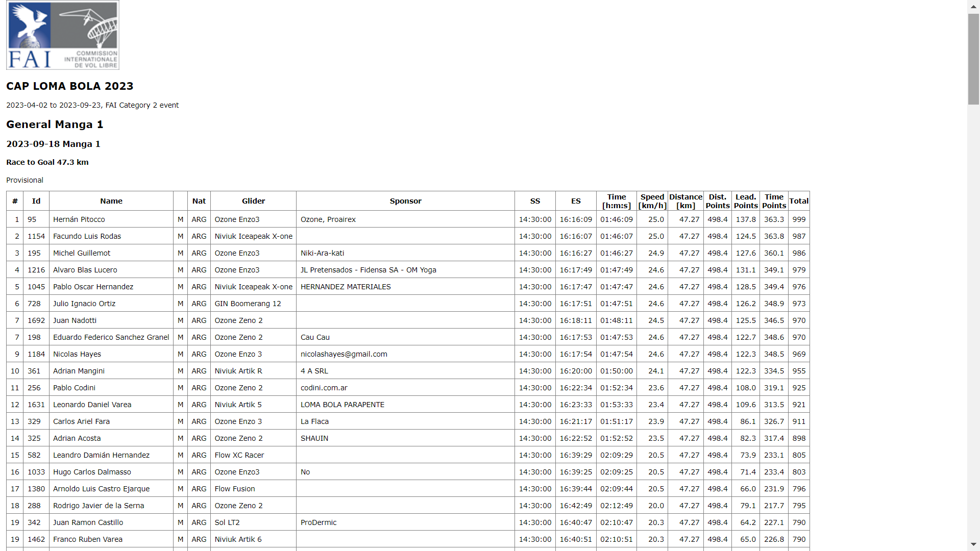Click the General Manga 1 heading
Viewport: 980px width, 551px height.
(55, 124)
